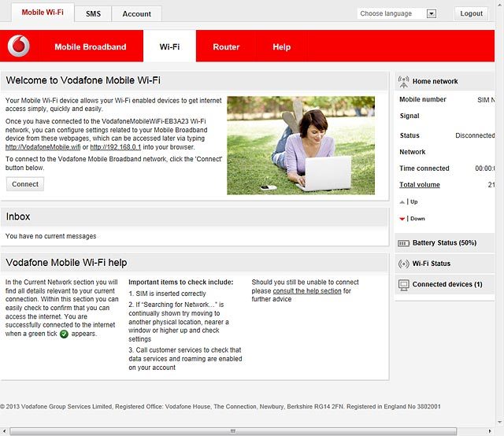Click the scroll left arrow at bottom

tap(4, 431)
